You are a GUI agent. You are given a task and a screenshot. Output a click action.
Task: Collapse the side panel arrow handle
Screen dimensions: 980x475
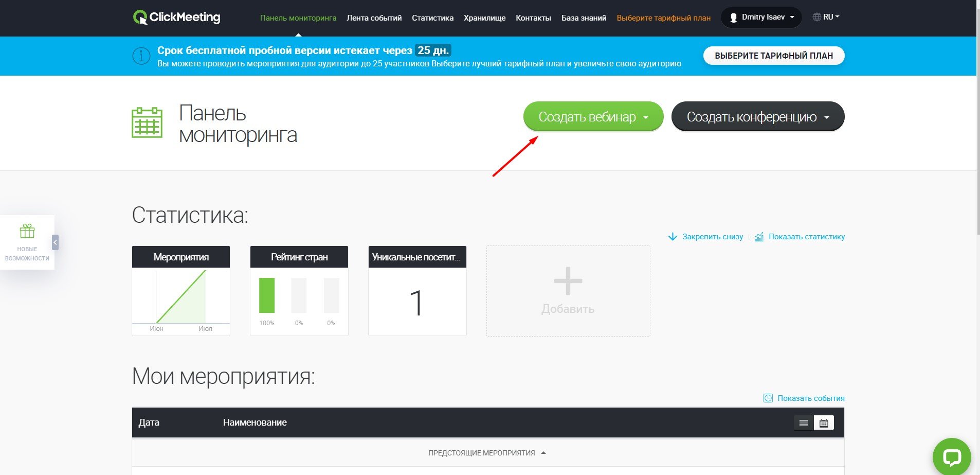pos(55,242)
